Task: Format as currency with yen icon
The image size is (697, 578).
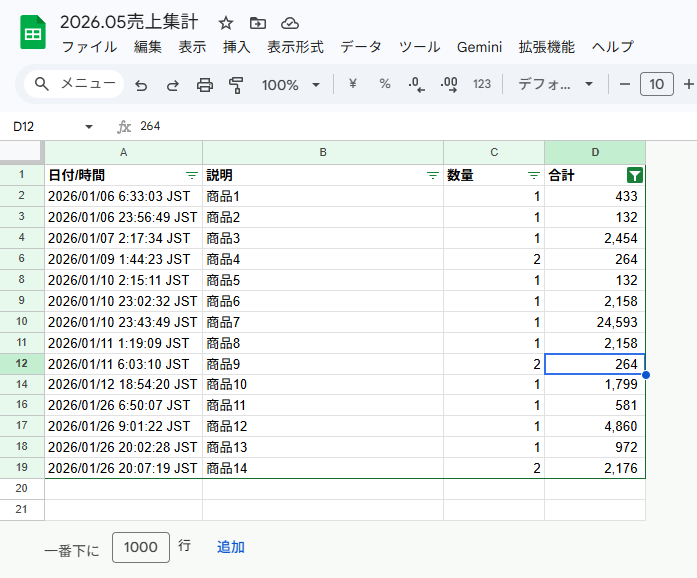Action: coord(352,84)
